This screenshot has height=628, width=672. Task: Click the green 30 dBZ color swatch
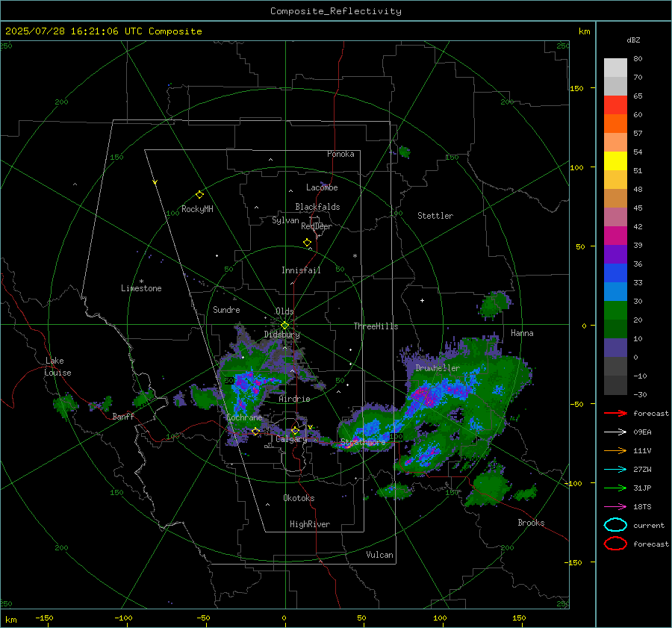615,311
